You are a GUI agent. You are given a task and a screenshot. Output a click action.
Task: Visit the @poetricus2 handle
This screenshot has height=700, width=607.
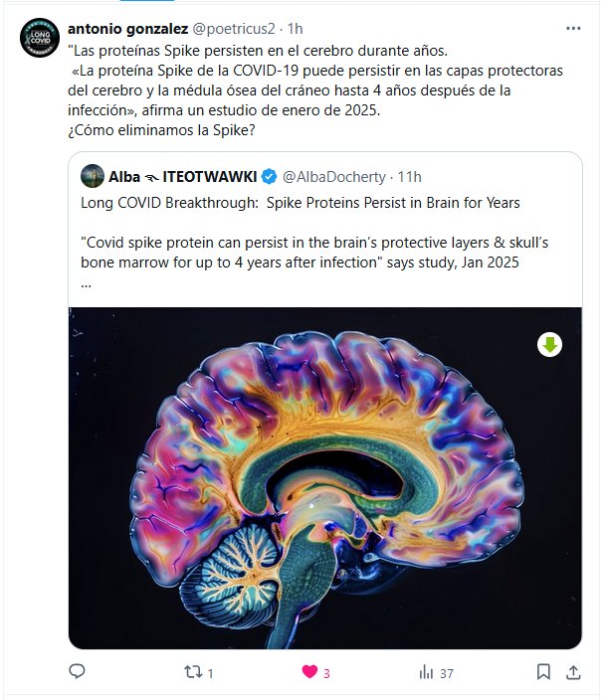coord(234,29)
